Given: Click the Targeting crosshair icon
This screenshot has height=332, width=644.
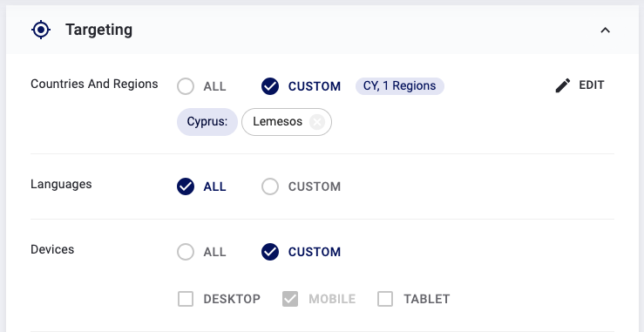Looking at the screenshot, I should tap(41, 30).
